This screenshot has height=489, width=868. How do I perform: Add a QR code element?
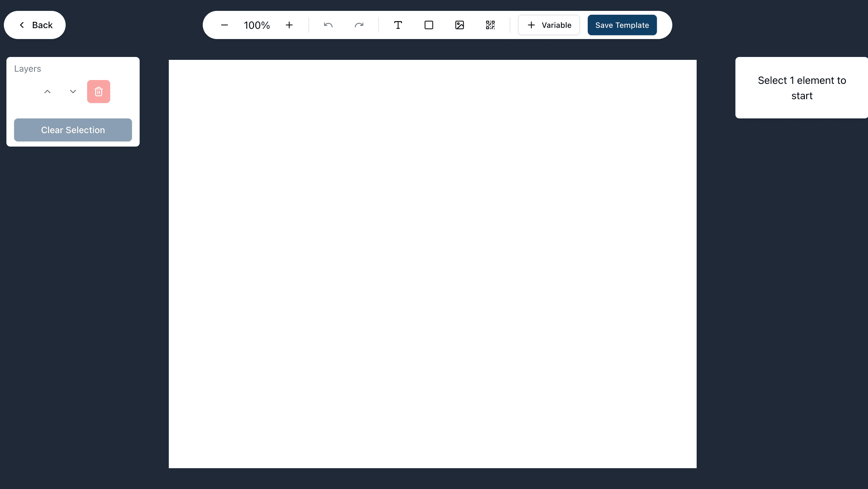pyautogui.click(x=490, y=25)
